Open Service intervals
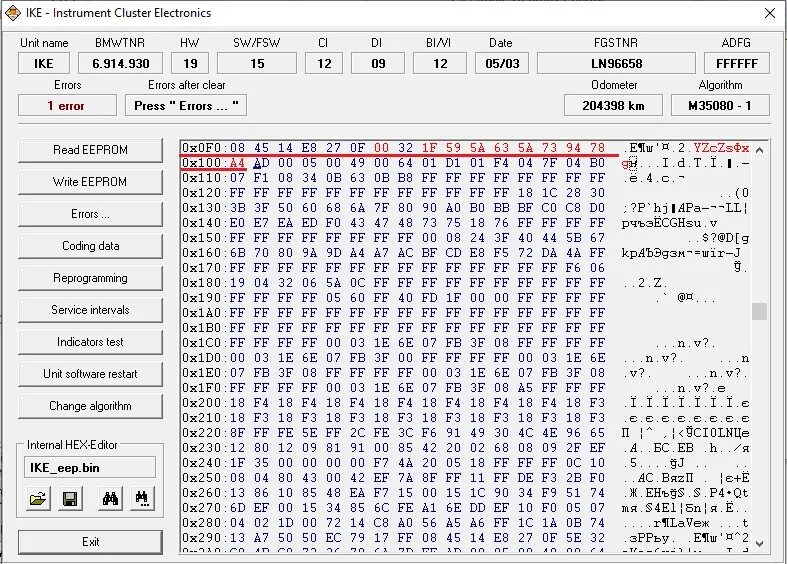Image resolution: width=787 pixels, height=564 pixels. point(90,310)
